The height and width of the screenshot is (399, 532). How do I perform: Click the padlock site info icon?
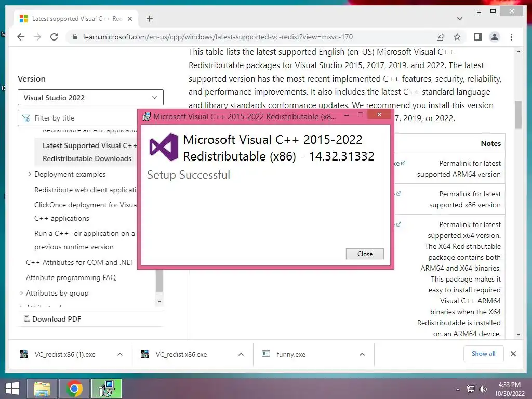coord(75,37)
